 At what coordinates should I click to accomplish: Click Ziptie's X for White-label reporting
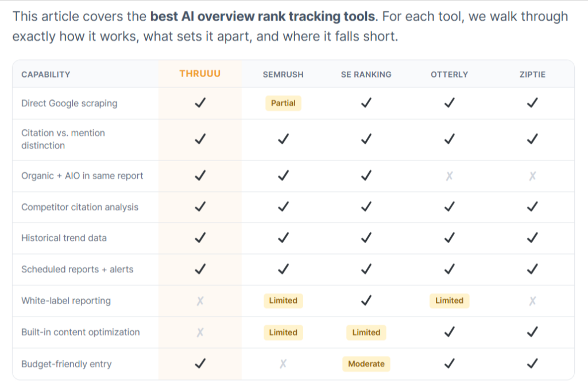532,301
